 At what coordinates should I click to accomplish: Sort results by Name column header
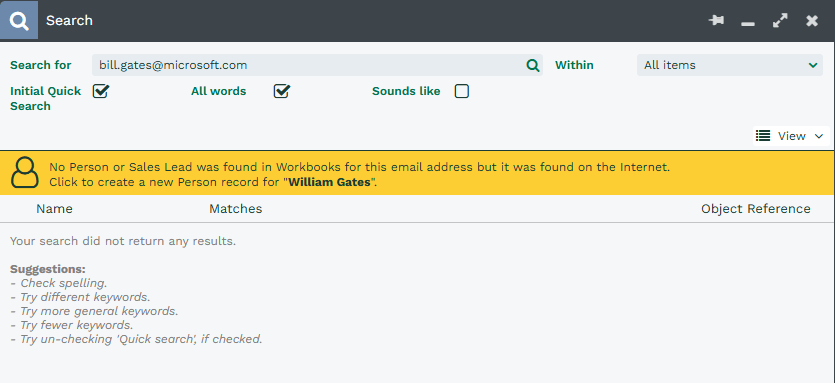(x=54, y=209)
